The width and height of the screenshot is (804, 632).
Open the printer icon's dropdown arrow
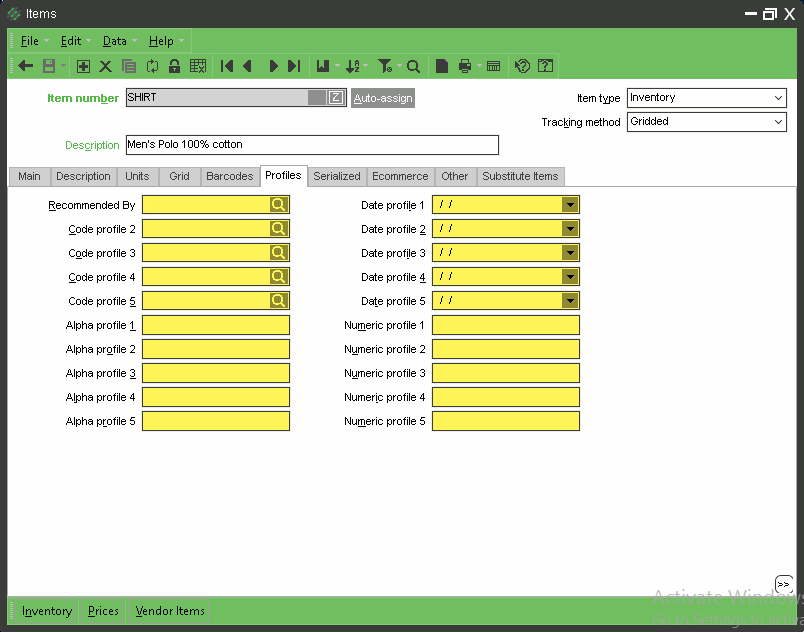point(479,66)
